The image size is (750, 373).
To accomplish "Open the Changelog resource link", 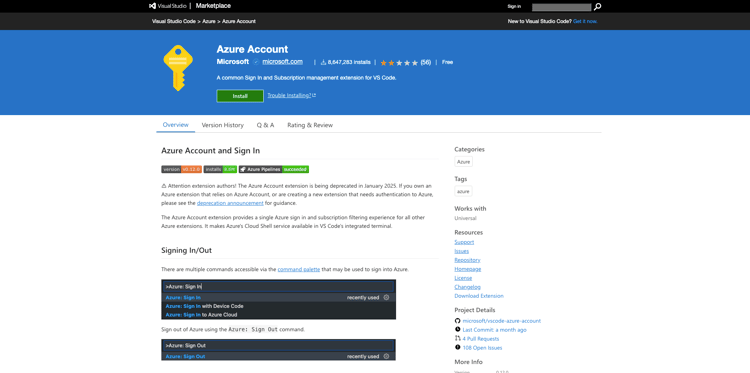I will tap(467, 287).
